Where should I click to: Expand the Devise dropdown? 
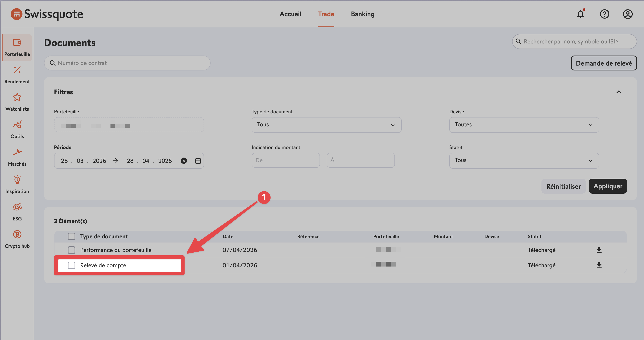(524, 125)
